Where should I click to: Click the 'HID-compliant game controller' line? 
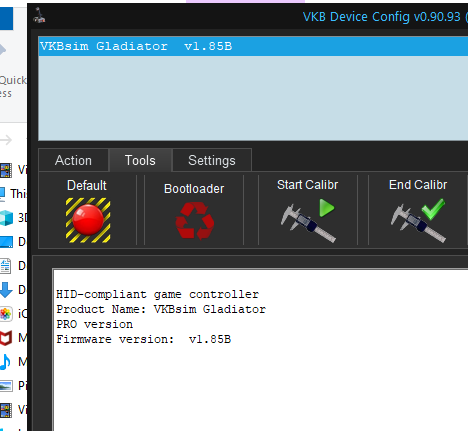point(157,295)
